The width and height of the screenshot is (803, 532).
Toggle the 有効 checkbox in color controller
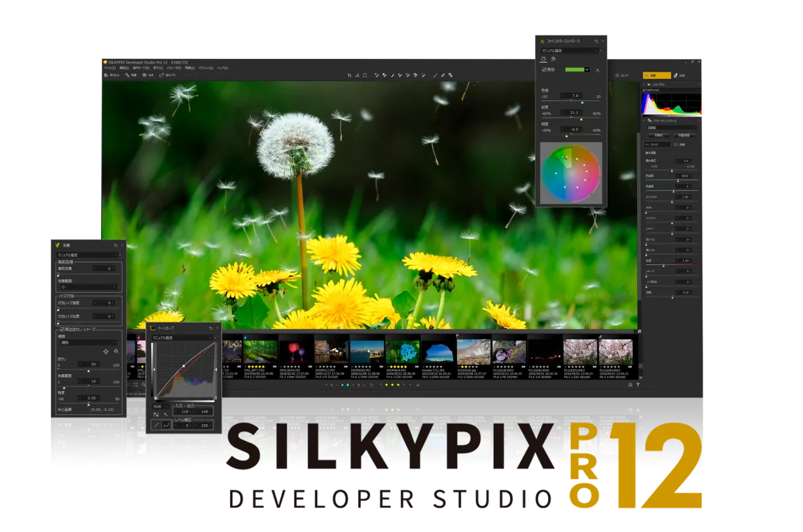544,69
